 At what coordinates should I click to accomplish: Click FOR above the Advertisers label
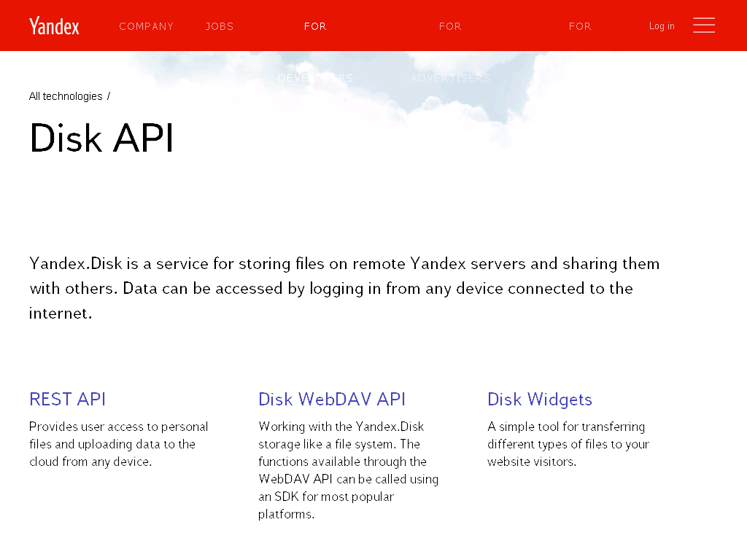(450, 26)
